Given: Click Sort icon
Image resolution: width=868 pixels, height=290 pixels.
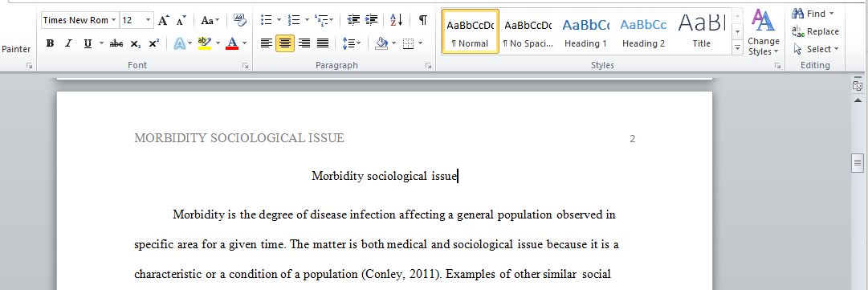Looking at the screenshot, I should [397, 20].
